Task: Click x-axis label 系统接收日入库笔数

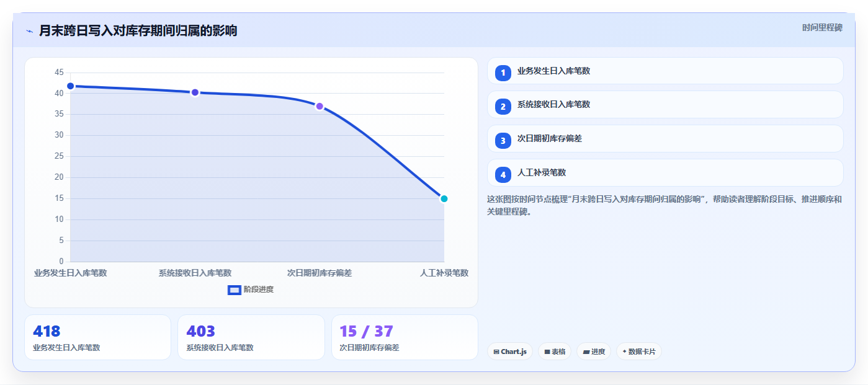Action: click(x=195, y=273)
